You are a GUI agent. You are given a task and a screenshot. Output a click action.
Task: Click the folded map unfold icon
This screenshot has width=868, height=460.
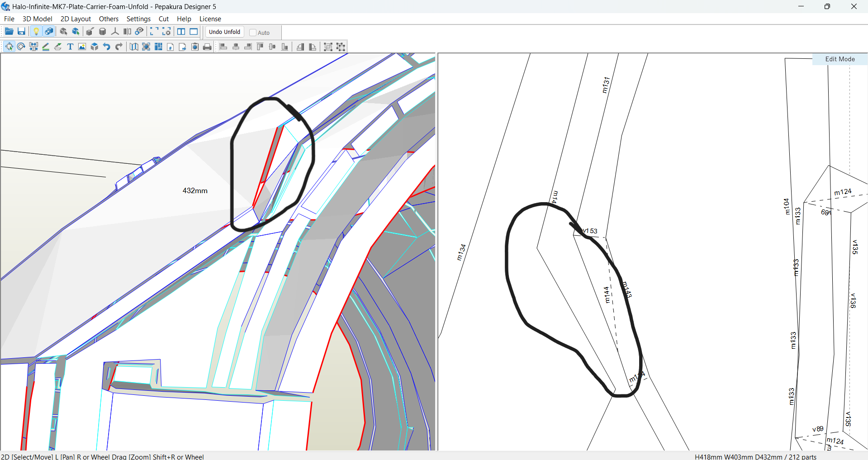(x=134, y=47)
